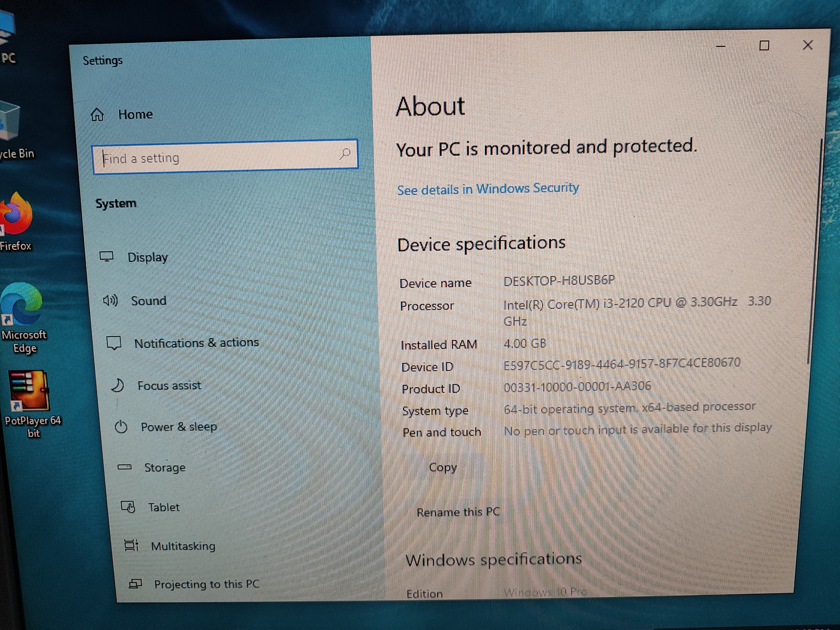Open the Focus assist page
The width and height of the screenshot is (840, 630).
coord(156,386)
